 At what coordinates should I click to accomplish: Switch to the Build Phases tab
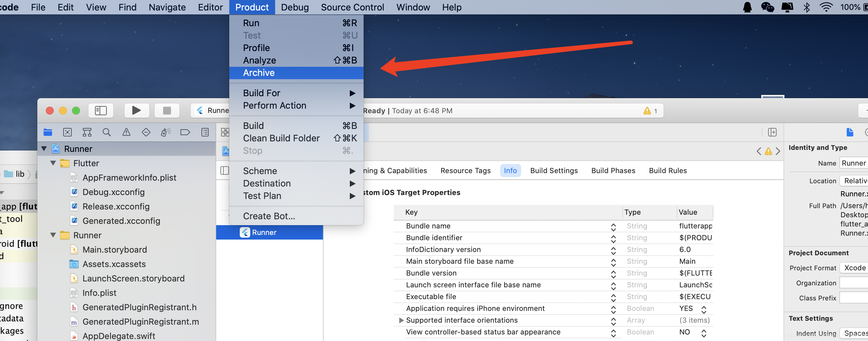click(x=613, y=171)
